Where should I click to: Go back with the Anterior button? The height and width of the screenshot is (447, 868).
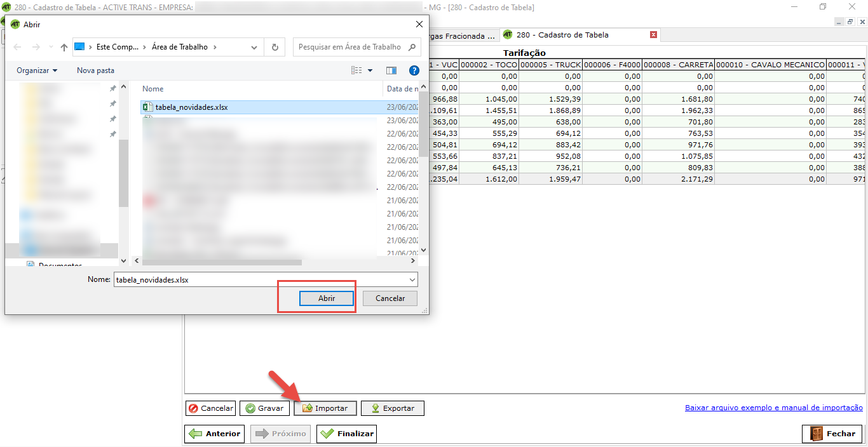pyautogui.click(x=215, y=434)
